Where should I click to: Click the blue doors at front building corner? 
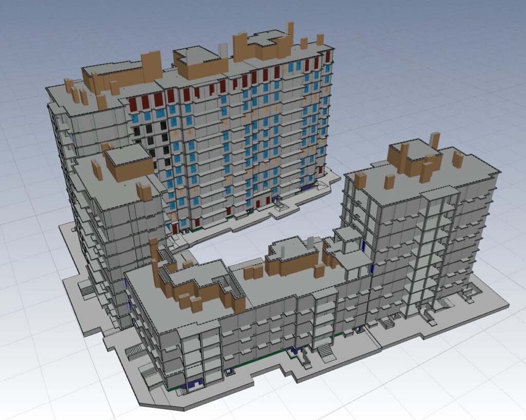[194, 383]
